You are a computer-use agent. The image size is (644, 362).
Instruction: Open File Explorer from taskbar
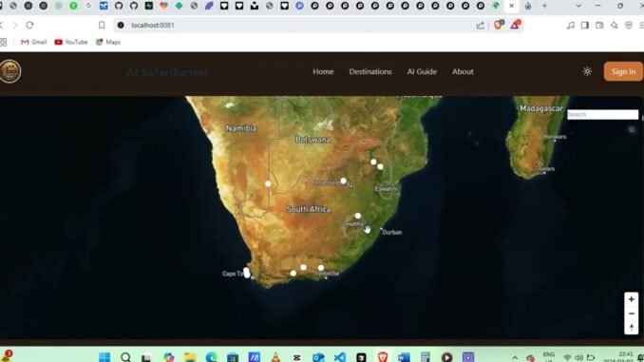tap(190, 356)
